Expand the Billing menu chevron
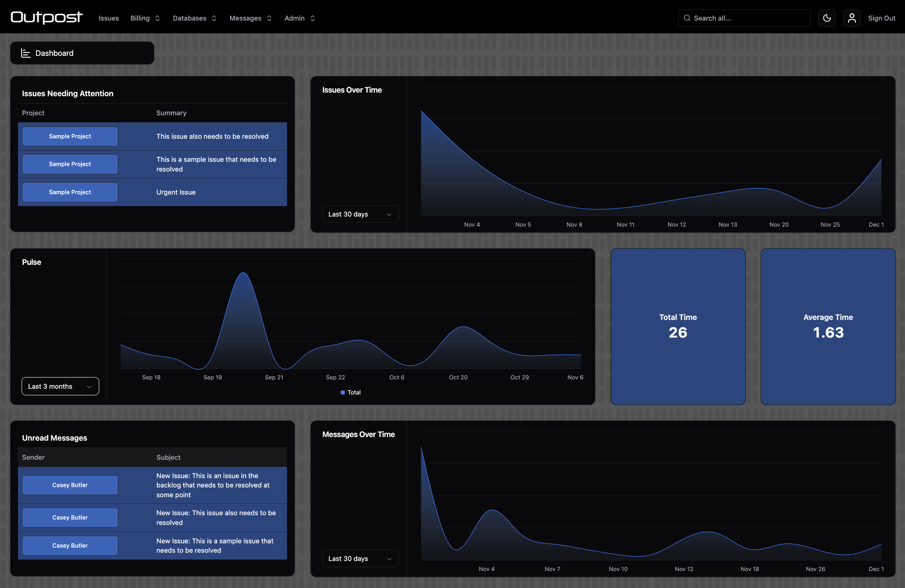Image resolution: width=905 pixels, height=588 pixels. 157,18
